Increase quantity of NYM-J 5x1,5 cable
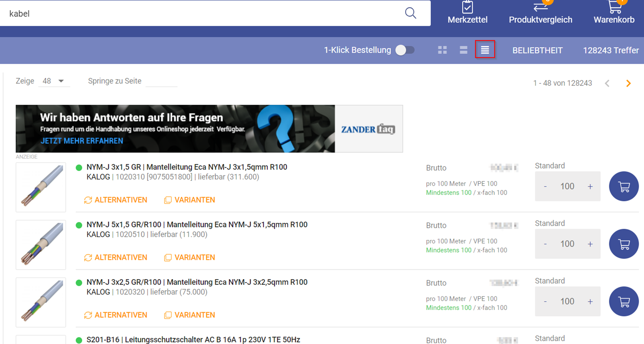The height and width of the screenshot is (344, 644). tap(590, 244)
